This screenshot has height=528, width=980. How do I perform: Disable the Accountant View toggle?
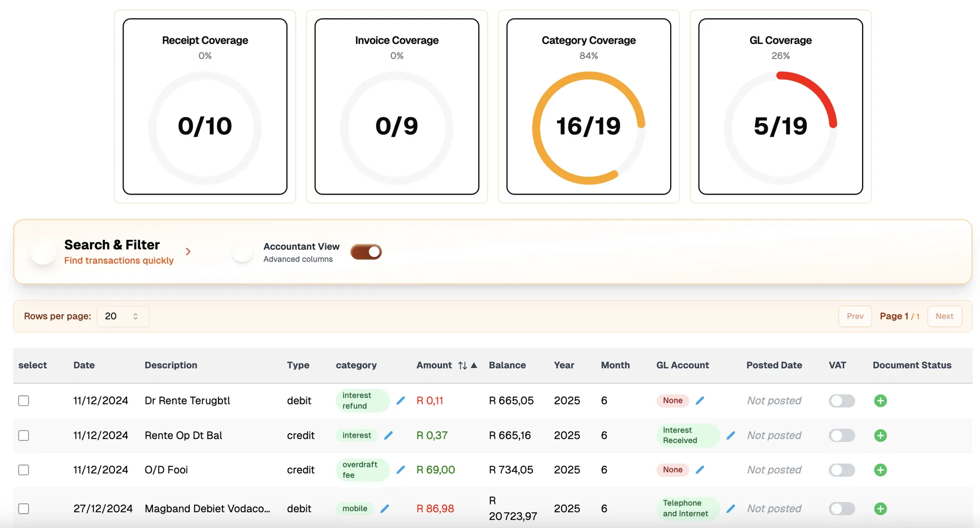[x=366, y=252]
